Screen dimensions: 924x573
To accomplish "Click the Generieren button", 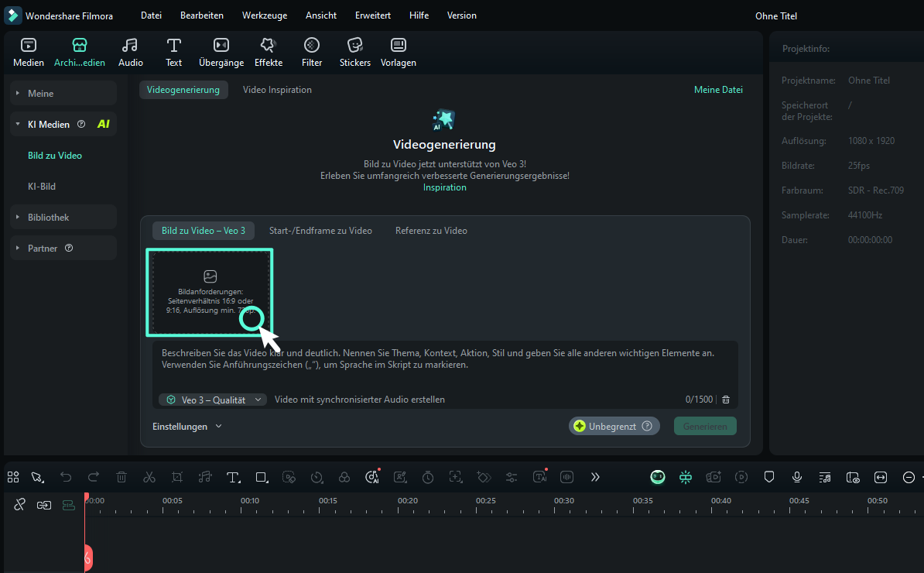I will tap(705, 426).
